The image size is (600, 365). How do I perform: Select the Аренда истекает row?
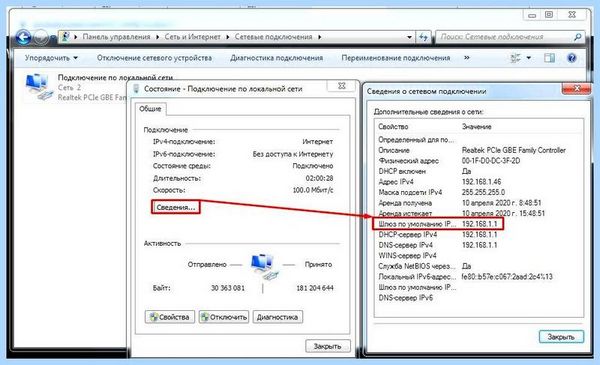(478, 213)
